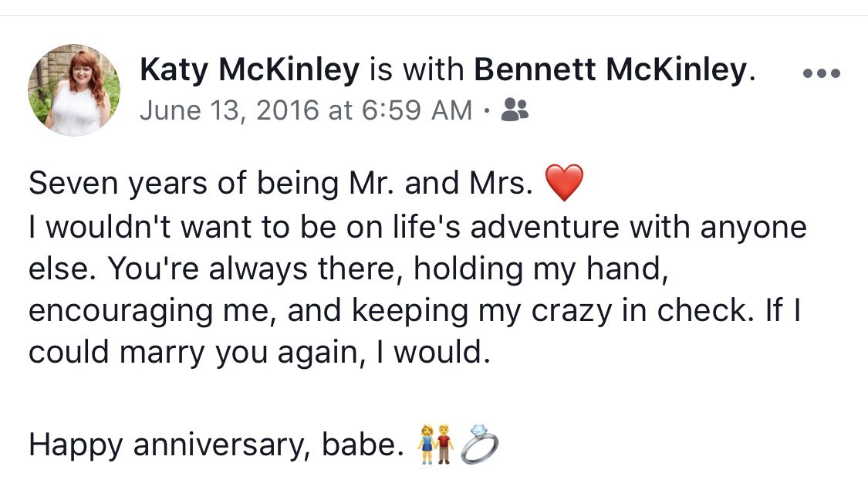Open Katy McKinley's profile picture
This screenshot has width=868, height=480.
[74, 90]
